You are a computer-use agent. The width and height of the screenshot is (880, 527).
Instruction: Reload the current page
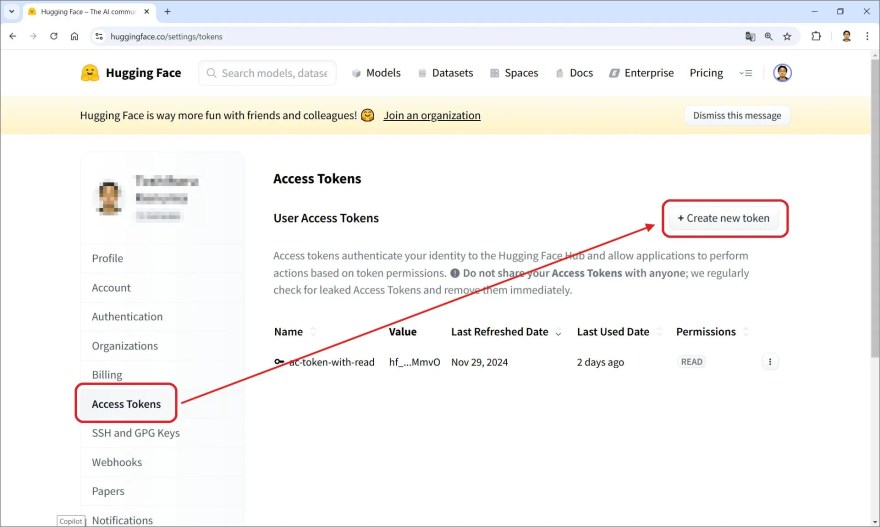coord(54,36)
